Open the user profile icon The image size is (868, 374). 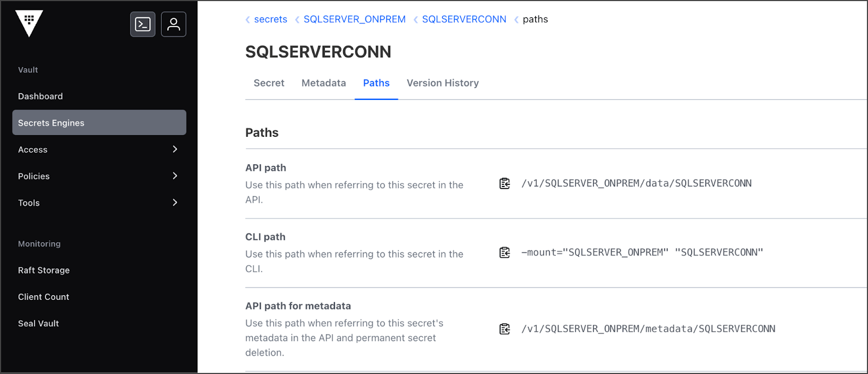click(174, 24)
